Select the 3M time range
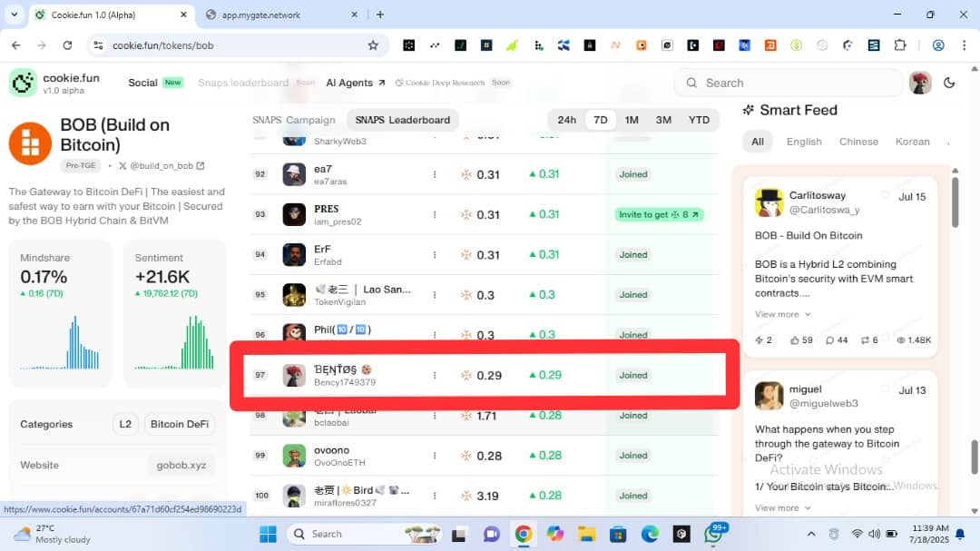The width and height of the screenshot is (980, 551). pyautogui.click(x=663, y=120)
